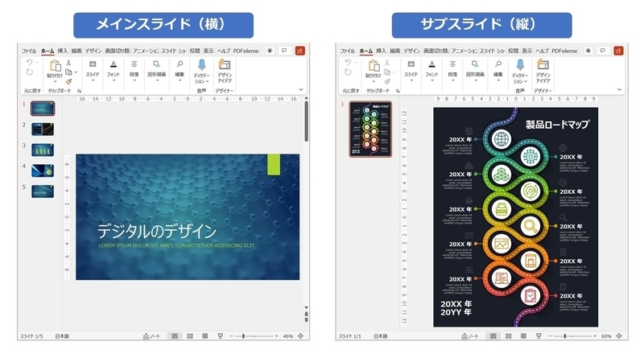The image size is (644, 362).
Task: Open the クリップボード dialog launcher in the main window
Action: (79, 91)
